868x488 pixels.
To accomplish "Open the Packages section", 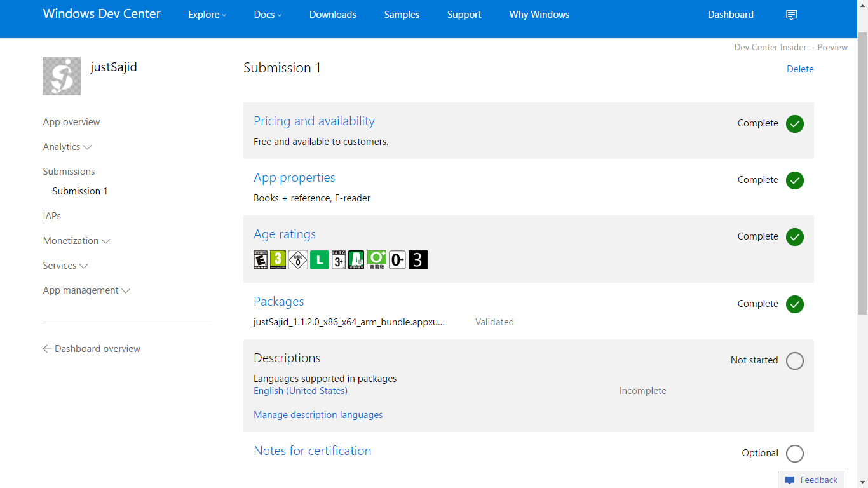I will pyautogui.click(x=279, y=302).
